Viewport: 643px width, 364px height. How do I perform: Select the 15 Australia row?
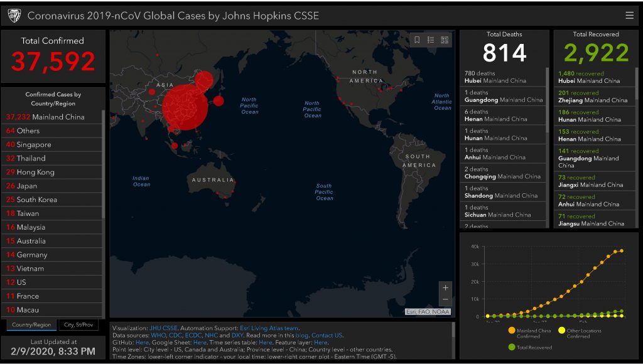(x=51, y=241)
